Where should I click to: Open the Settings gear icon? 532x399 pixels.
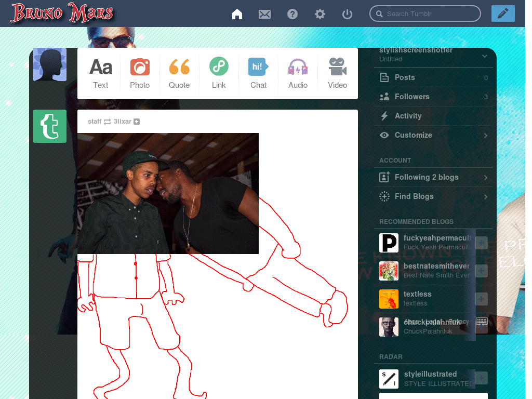320,14
